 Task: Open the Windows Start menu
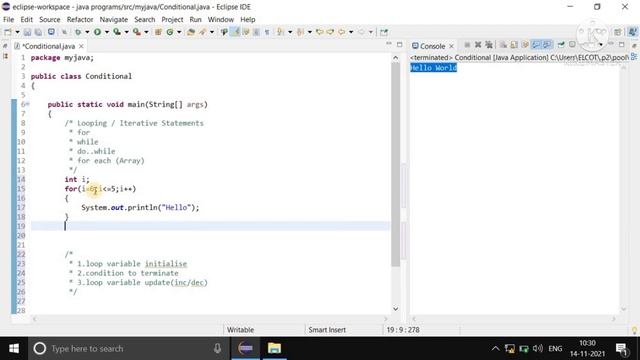(x=14, y=349)
